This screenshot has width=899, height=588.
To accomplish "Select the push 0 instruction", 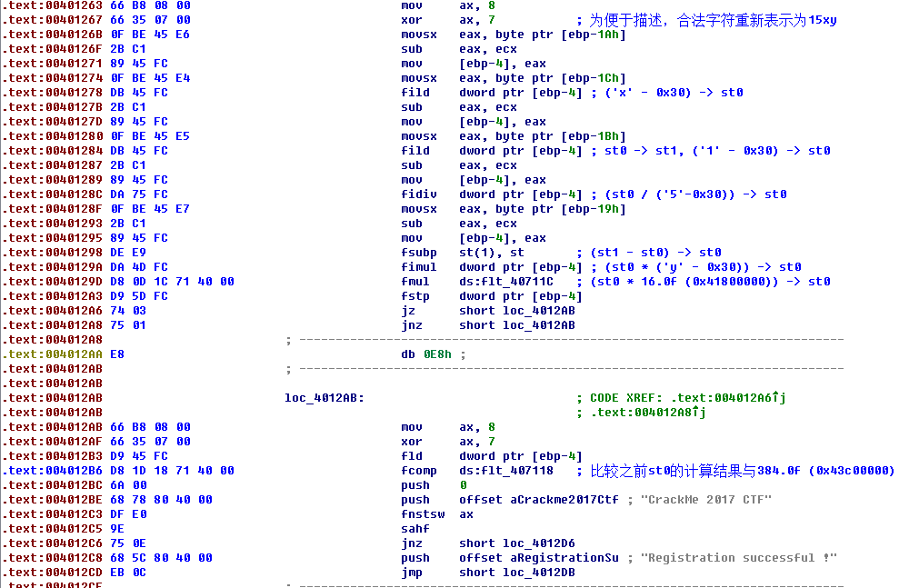I will coord(434,485).
